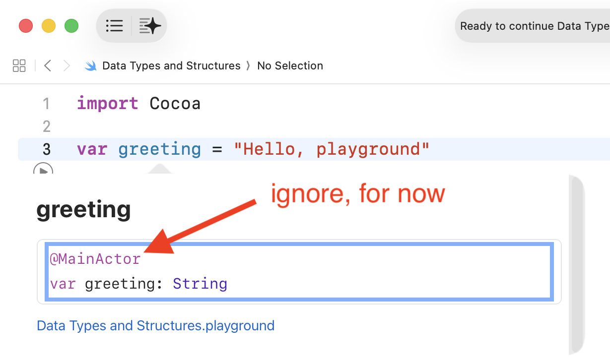Click line number 1 in the gutter
The height and width of the screenshot is (364, 610).
click(46, 104)
